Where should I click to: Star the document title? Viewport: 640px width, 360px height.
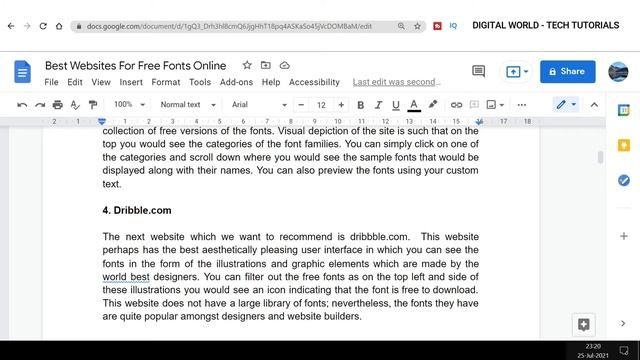point(247,65)
